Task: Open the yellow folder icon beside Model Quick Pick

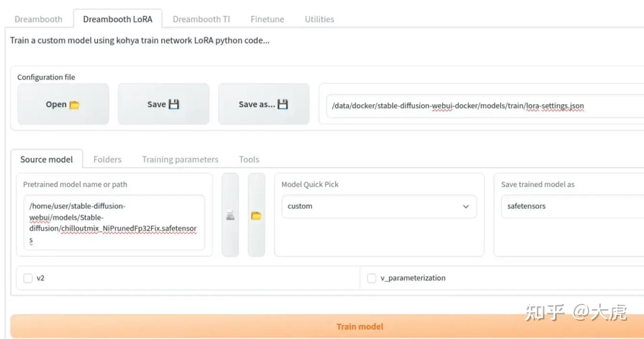Action: [256, 216]
